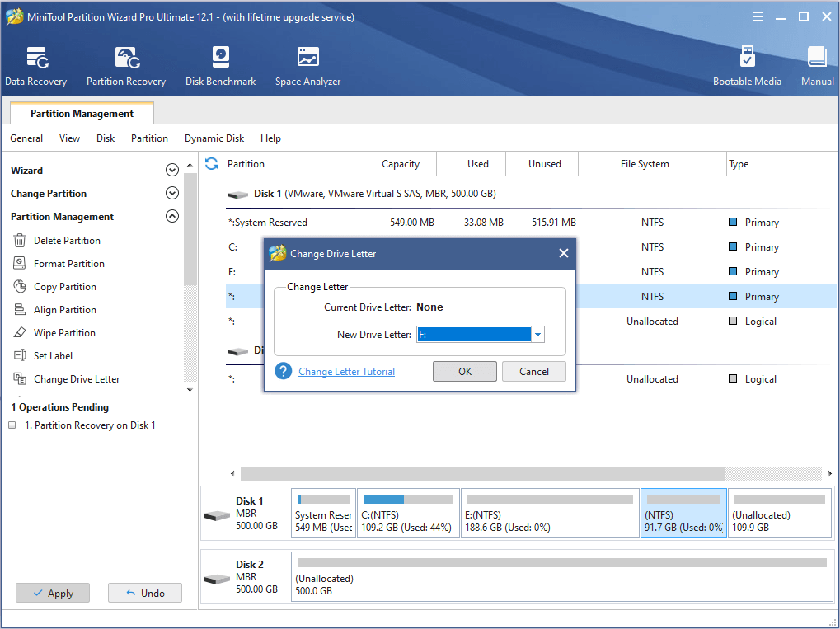Undo the last pending operation
Image resolution: width=840 pixels, height=629 pixels.
[x=145, y=593]
